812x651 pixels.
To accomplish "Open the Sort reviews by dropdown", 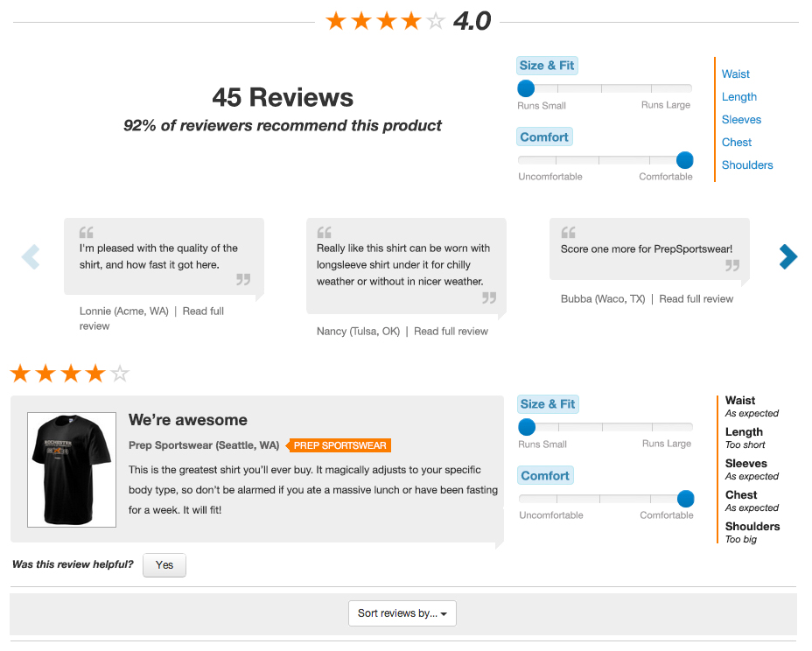I will click(x=402, y=613).
